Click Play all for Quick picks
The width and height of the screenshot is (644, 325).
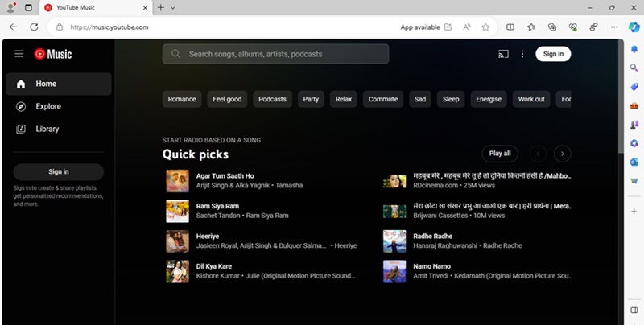pyautogui.click(x=500, y=154)
